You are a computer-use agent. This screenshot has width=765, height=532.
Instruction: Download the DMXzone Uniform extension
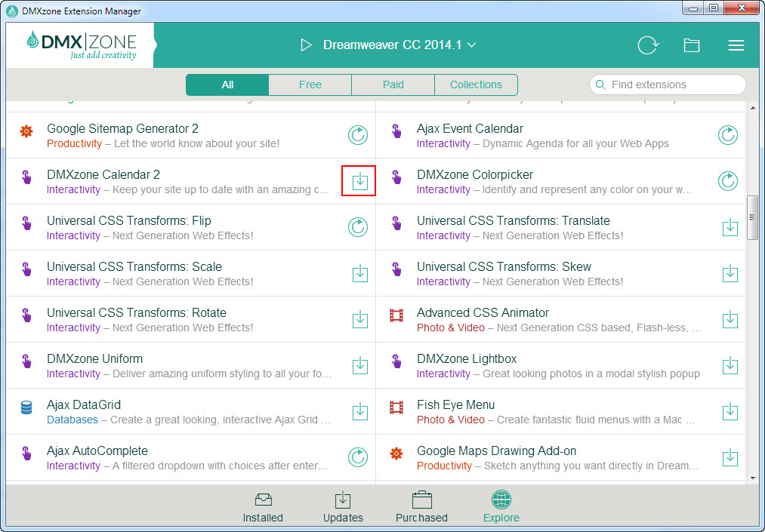point(359,365)
